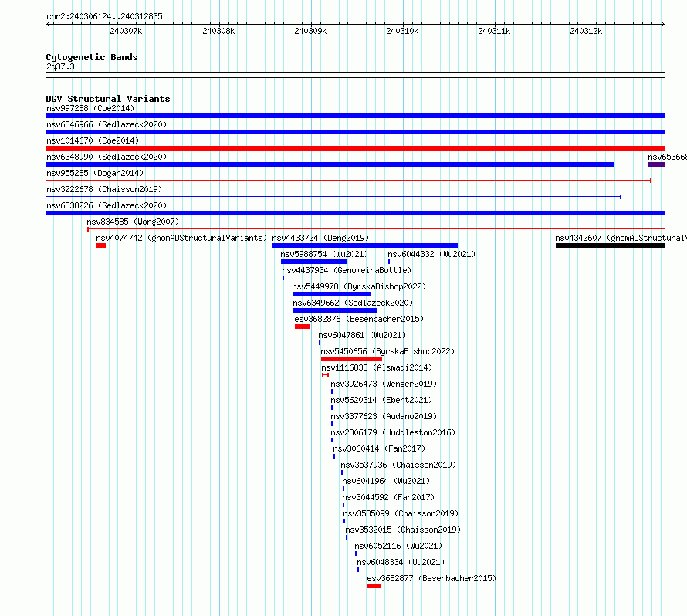The image size is (687, 616).
Task: Open nsv6047861 (Wu2021) label
Action: (362, 335)
